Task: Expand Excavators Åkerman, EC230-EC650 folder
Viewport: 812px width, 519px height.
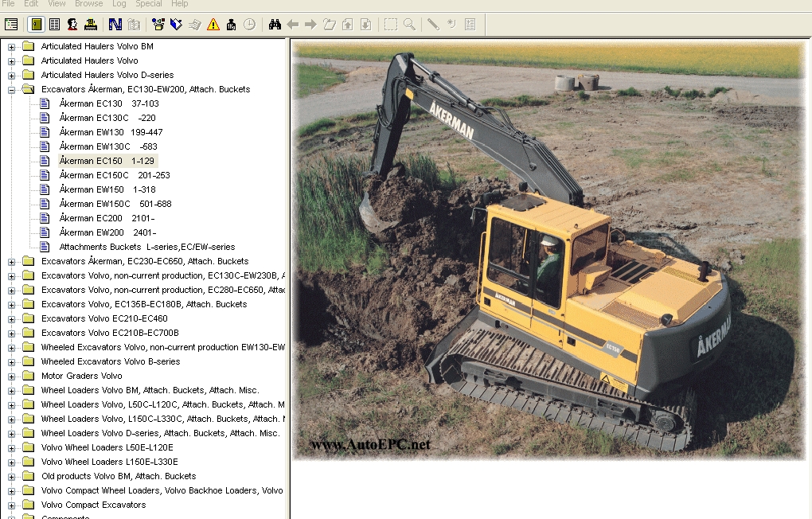Action: tap(11, 262)
